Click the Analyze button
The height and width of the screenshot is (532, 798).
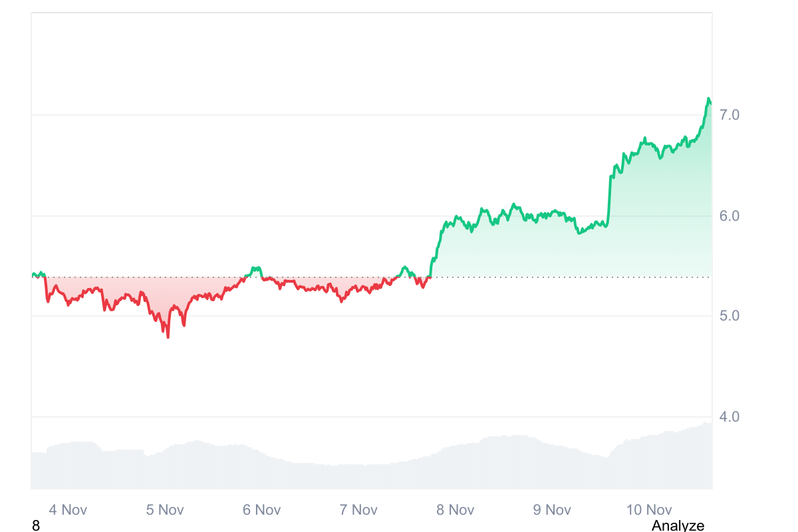(677, 525)
